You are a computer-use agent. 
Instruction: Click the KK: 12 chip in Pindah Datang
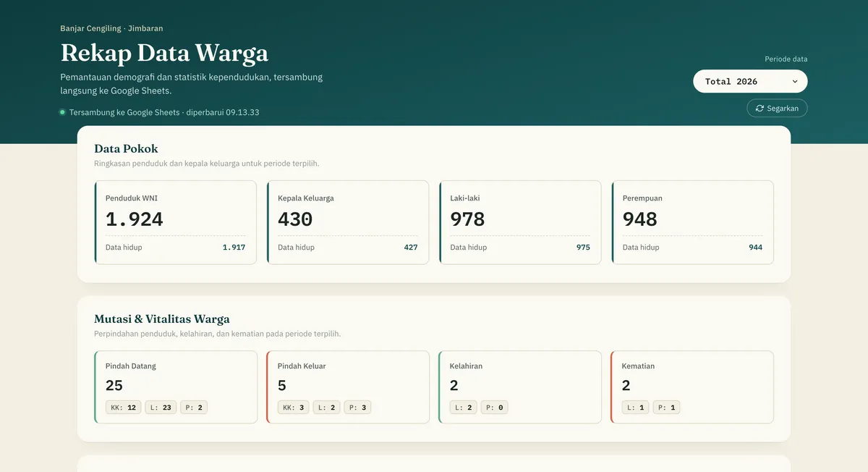124,408
